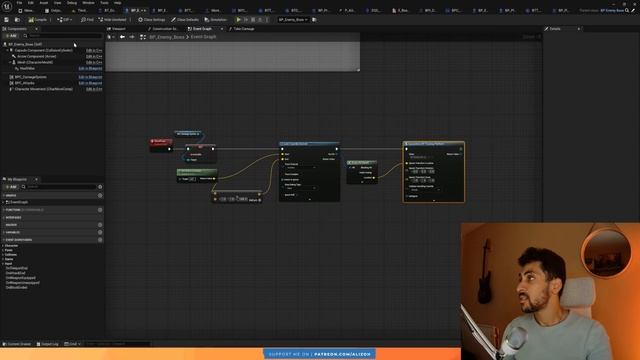640x360 pixels.
Task: Open the Debug menu
Action: click(71, 3)
